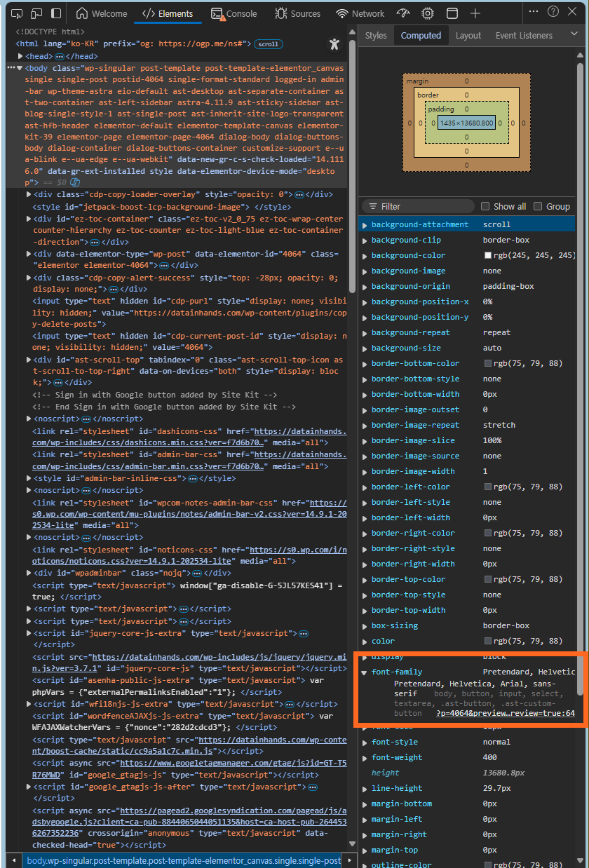589x868 pixels.
Task: Enable the Group checkbox
Action: click(x=539, y=206)
